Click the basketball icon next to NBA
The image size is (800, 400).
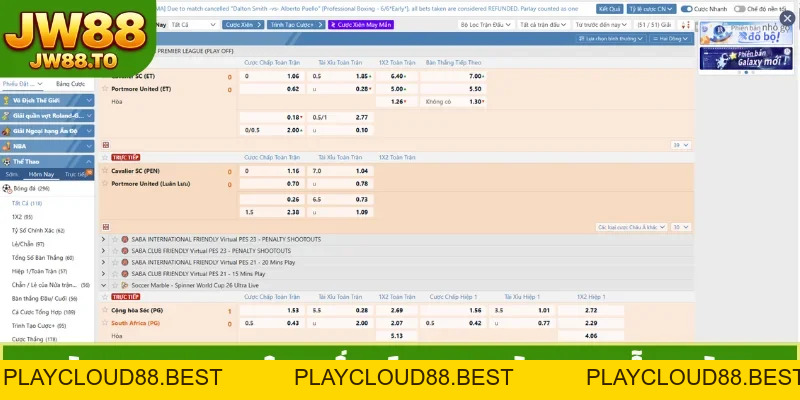coord(6,146)
